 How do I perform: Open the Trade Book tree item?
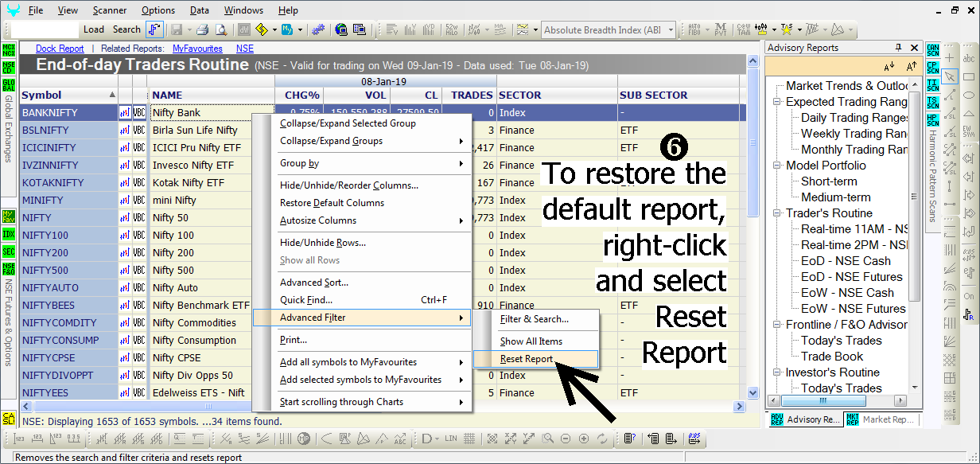(832, 357)
